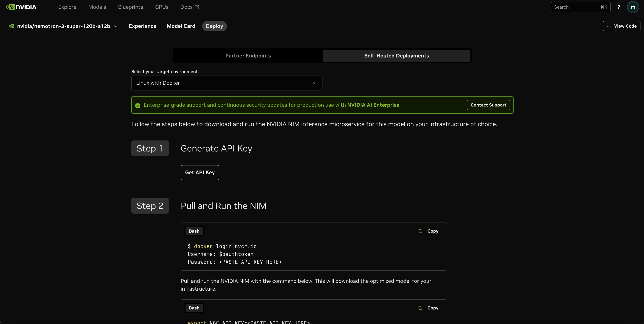This screenshot has height=324, width=644.
Task: Click the green checkmark icon in Enterprise banner
Action: (138, 105)
